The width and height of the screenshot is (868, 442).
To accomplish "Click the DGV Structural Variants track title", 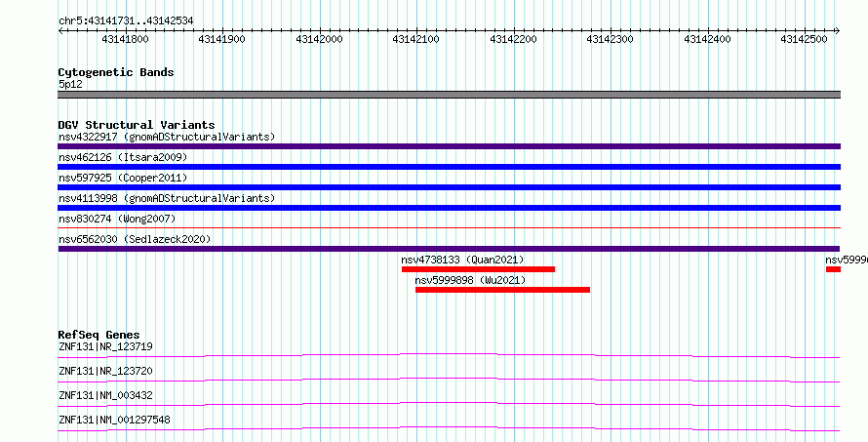I will click(137, 125).
